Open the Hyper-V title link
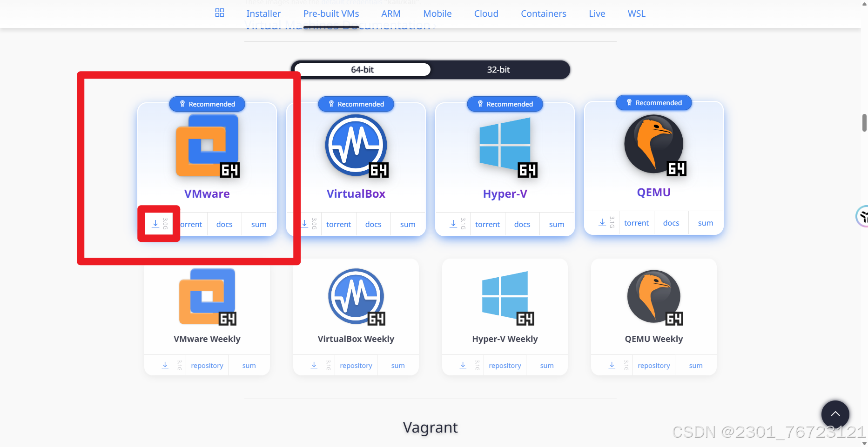The image size is (868, 447). 505,194
